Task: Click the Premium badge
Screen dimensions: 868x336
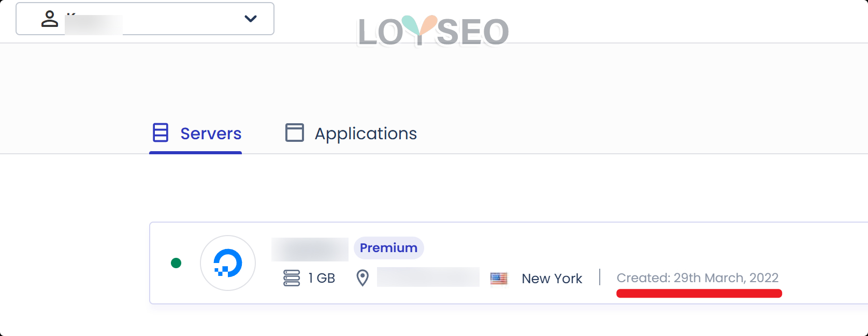Action: coord(388,248)
